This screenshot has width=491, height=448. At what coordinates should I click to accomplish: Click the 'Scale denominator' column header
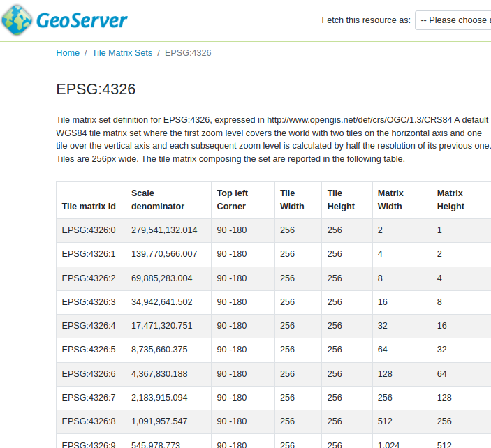click(x=158, y=200)
